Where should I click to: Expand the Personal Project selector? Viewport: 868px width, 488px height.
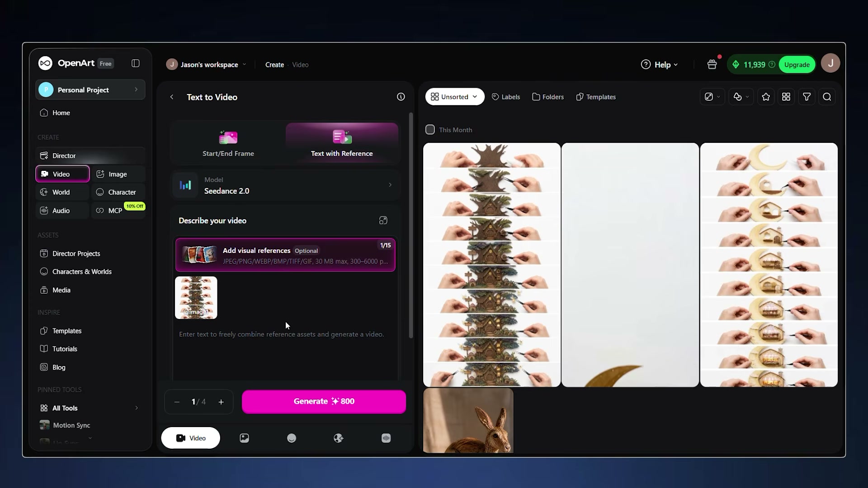90,90
